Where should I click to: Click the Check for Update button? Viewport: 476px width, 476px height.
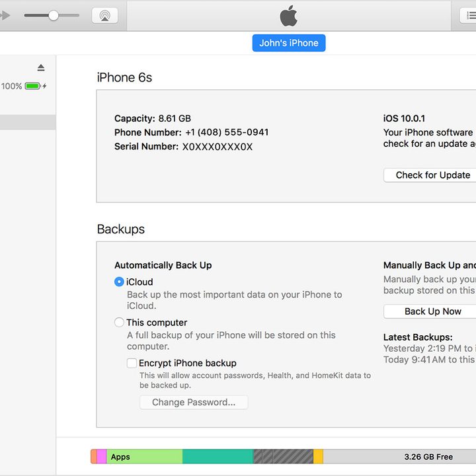click(430, 175)
